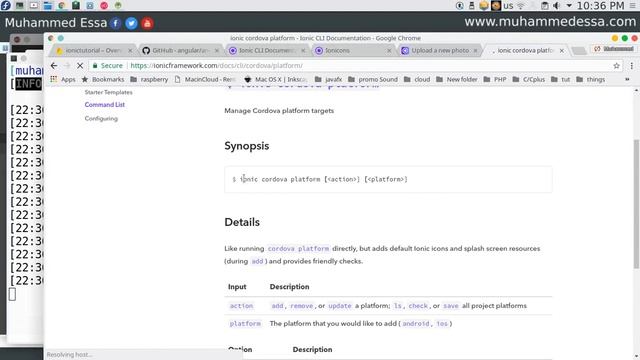640x360 pixels.
Task: Open the hamburger menu beside the clock
Action: (633, 6)
